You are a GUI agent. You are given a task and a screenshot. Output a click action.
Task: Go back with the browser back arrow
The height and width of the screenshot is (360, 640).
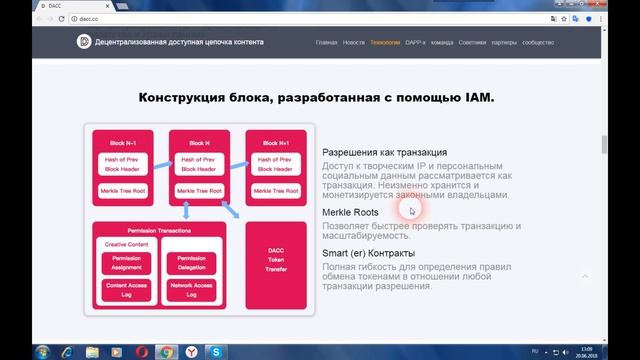pyautogui.click(x=40, y=19)
